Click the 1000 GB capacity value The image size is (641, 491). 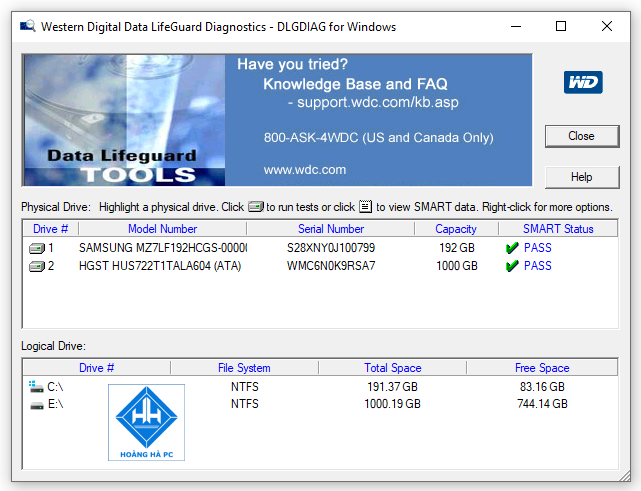pyautogui.click(x=457, y=266)
